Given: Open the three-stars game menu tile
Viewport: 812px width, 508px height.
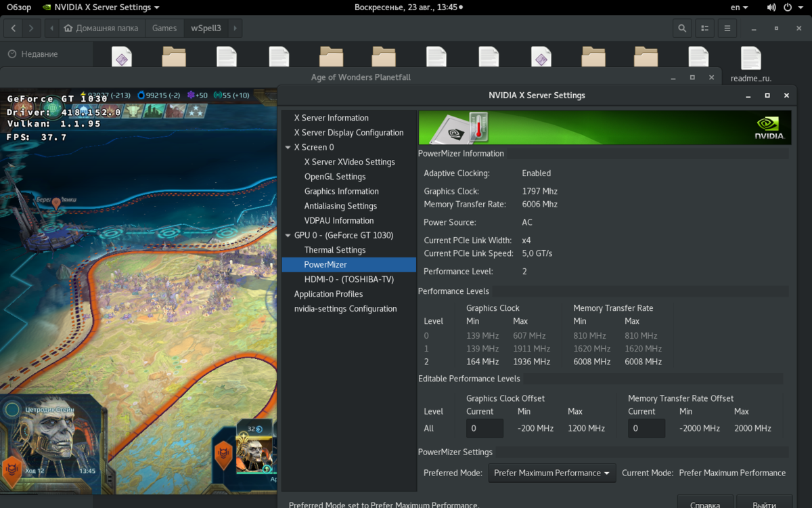Looking at the screenshot, I should coord(197,110).
